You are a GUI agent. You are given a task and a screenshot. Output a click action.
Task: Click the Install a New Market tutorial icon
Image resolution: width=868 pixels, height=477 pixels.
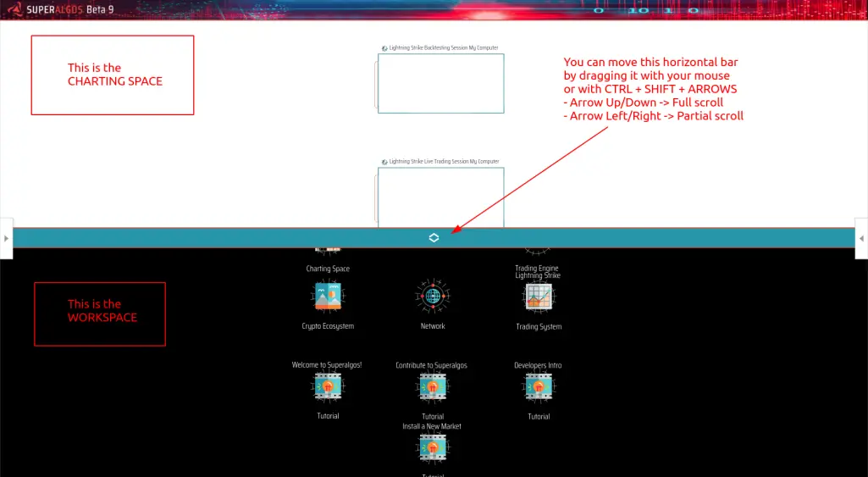[x=433, y=448]
